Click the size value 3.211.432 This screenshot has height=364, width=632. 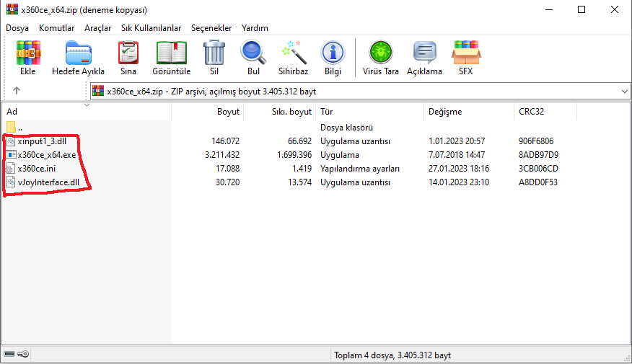click(222, 155)
